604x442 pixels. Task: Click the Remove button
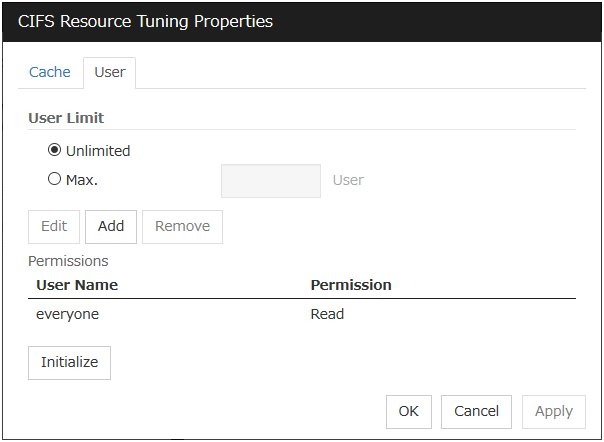(182, 226)
